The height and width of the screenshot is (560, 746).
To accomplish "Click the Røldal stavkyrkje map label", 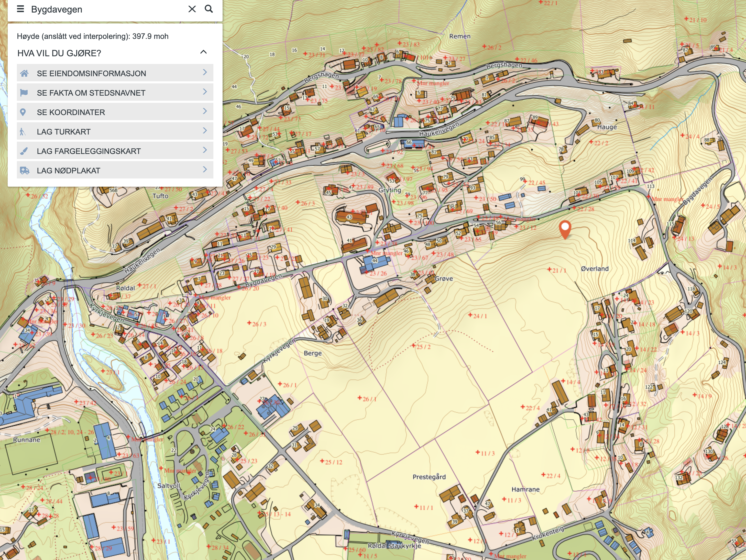I will click(x=394, y=546).
